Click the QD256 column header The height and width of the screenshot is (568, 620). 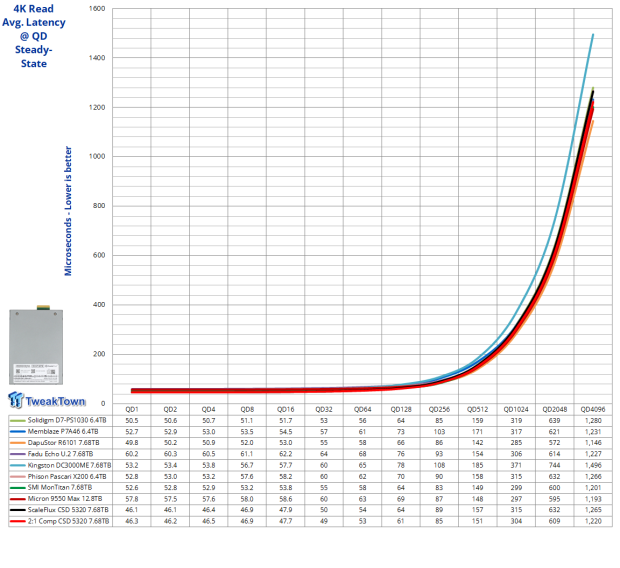(x=438, y=409)
